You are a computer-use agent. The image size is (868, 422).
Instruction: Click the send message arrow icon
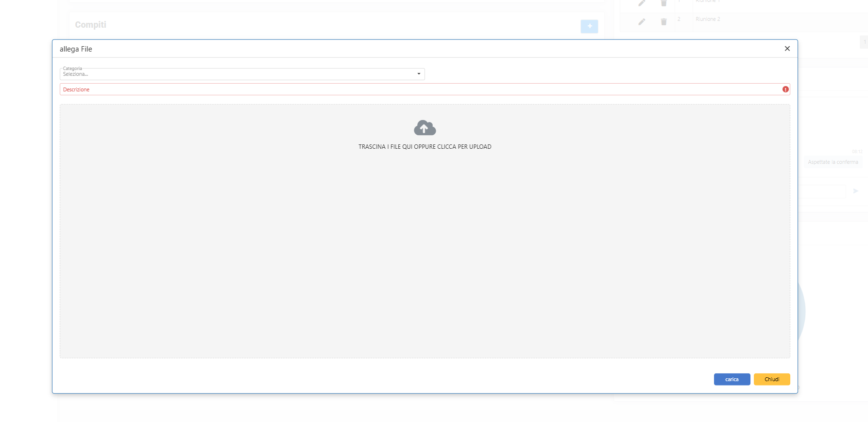tap(855, 191)
